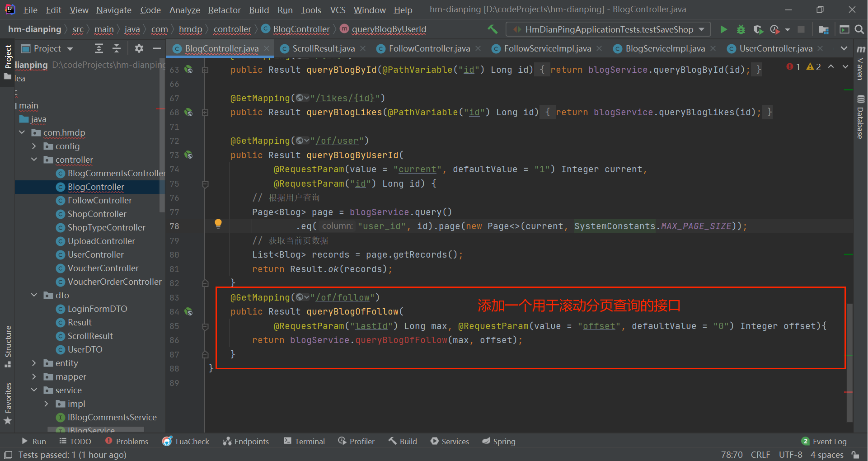Expand the entity folder

pyautogui.click(x=34, y=363)
